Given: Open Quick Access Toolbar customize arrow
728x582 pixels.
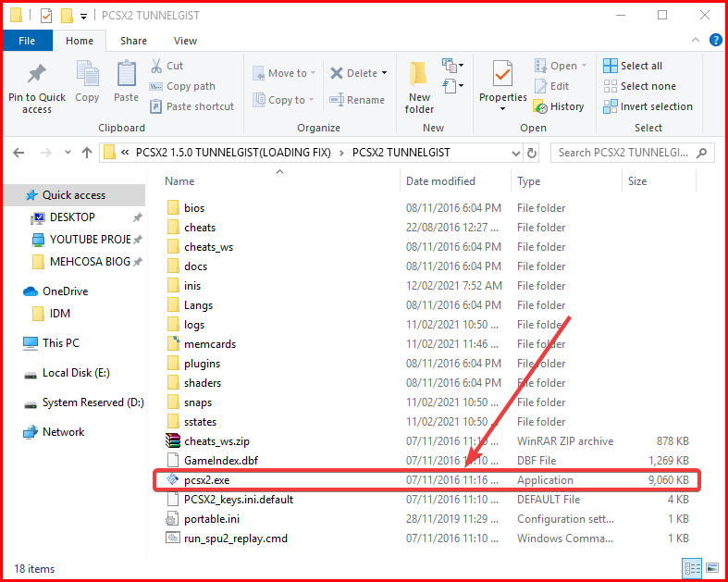Looking at the screenshot, I should 83,17.
